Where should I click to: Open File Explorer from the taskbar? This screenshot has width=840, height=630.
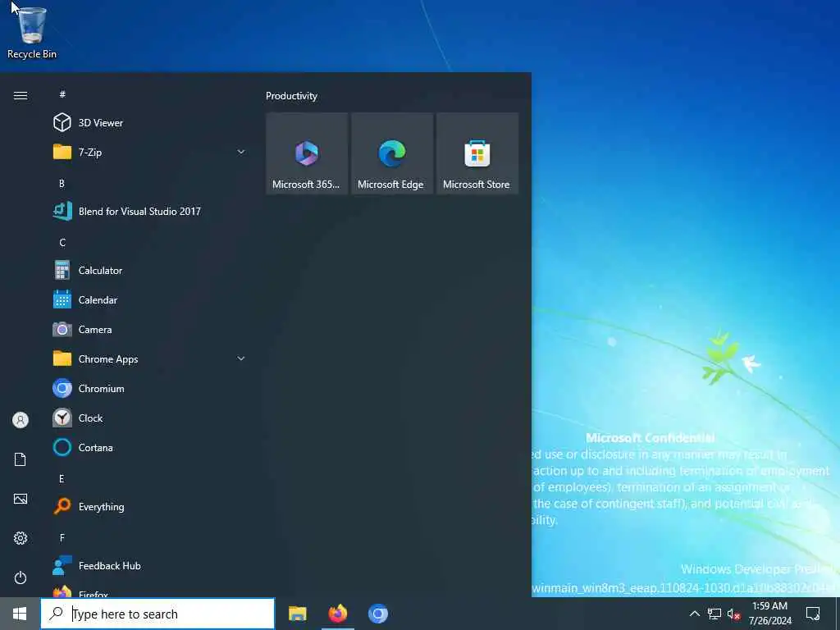pos(297,614)
